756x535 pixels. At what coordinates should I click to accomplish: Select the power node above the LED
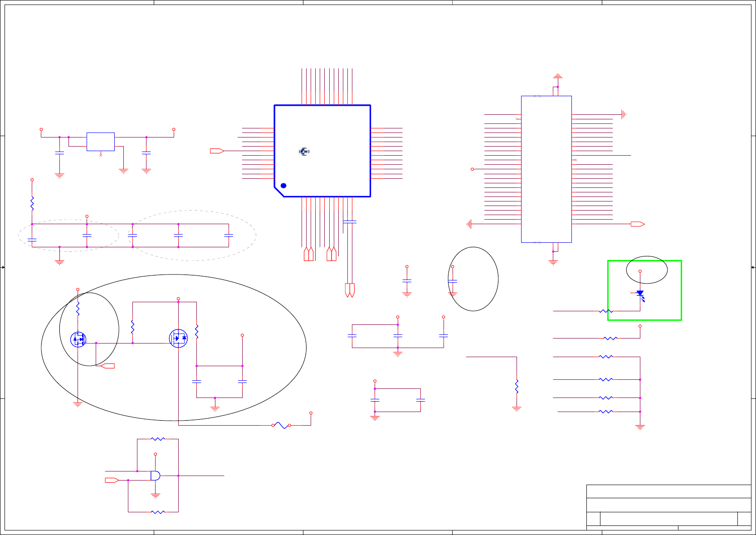pyautogui.click(x=640, y=271)
